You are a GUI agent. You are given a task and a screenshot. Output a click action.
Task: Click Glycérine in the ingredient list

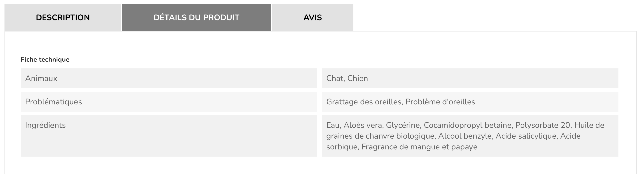pos(403,125)
